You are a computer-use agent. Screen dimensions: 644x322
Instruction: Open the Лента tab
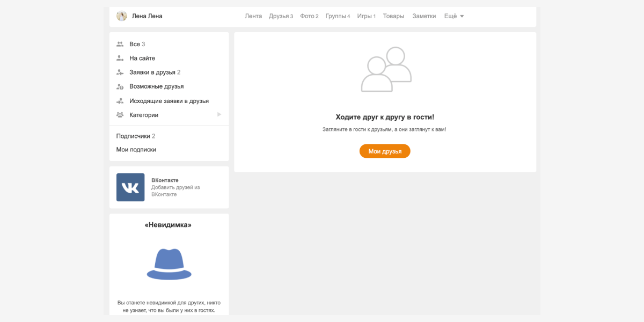pos(253,16)
